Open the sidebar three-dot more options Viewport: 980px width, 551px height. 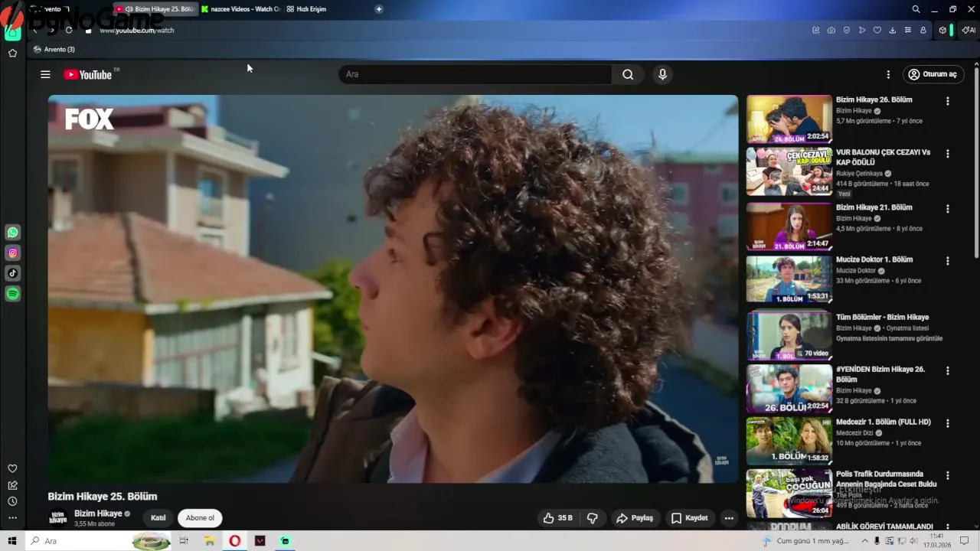(12, 518)
